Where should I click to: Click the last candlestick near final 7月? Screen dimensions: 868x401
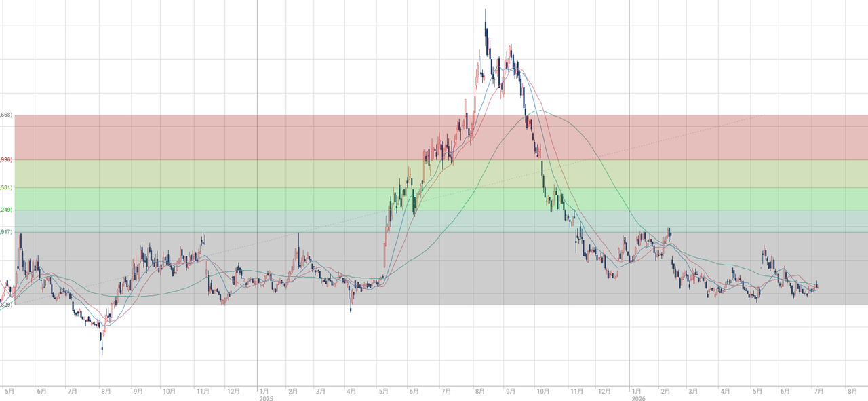818,286
